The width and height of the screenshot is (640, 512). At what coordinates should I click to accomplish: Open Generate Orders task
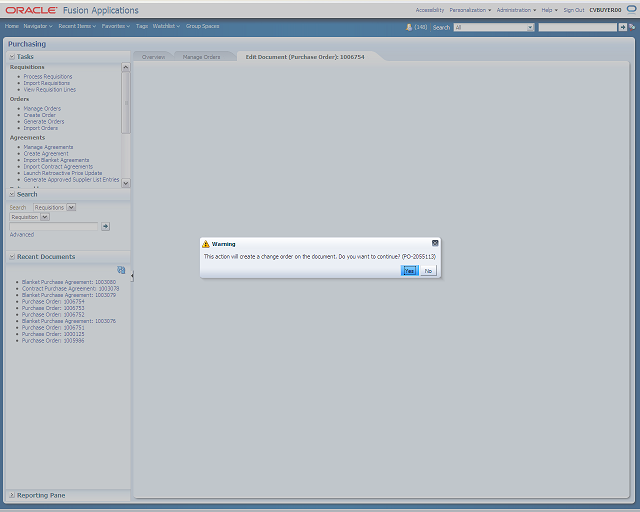pos(44,122)
